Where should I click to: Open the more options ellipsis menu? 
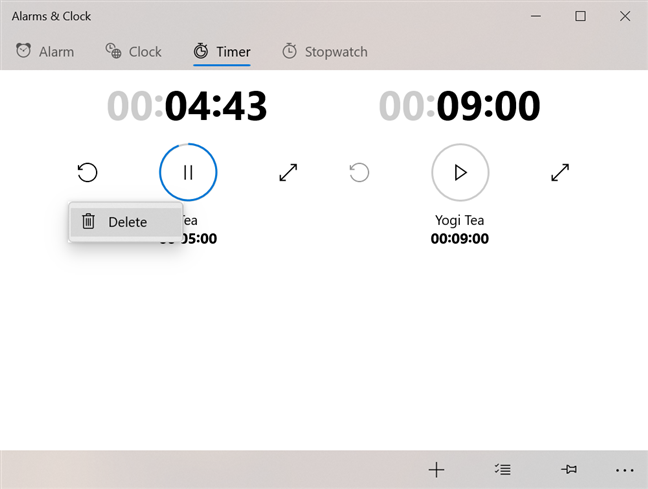pos(624,470)
